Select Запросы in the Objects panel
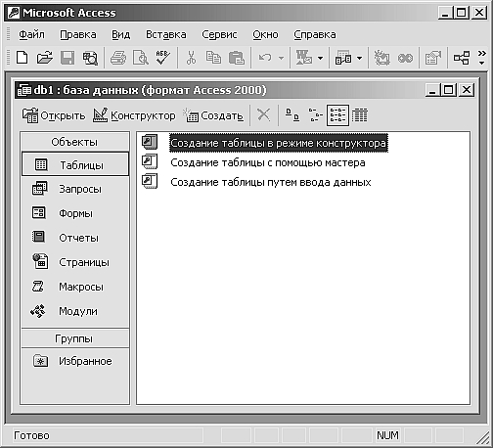Screen dimensions: 493x448 pos(75,189)
